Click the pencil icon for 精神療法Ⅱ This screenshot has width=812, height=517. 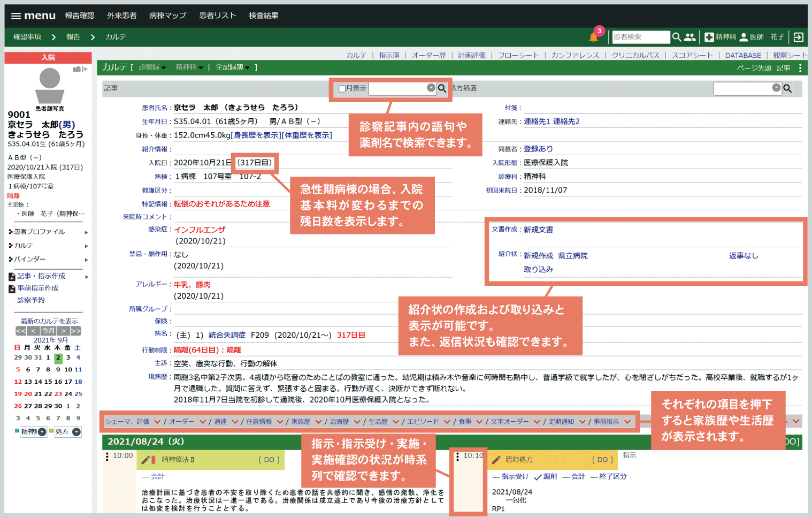point(145,460)
